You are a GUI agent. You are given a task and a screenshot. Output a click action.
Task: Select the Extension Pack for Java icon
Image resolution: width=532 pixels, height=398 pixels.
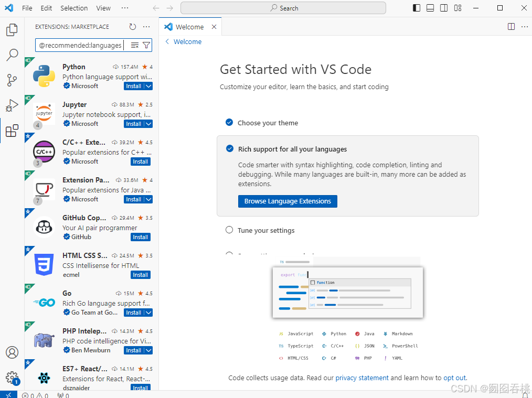[44, 189]
